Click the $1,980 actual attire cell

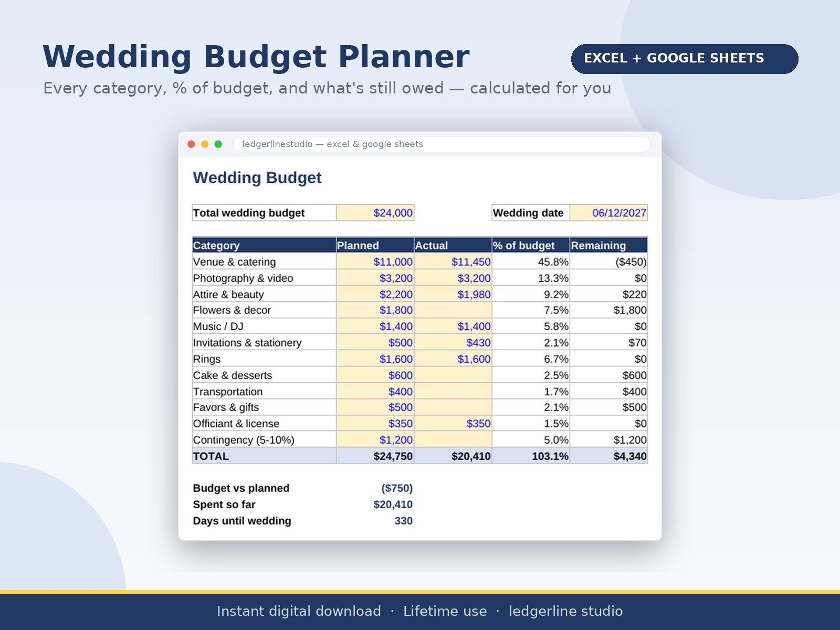pyautogui.click(x=453, y=294)
